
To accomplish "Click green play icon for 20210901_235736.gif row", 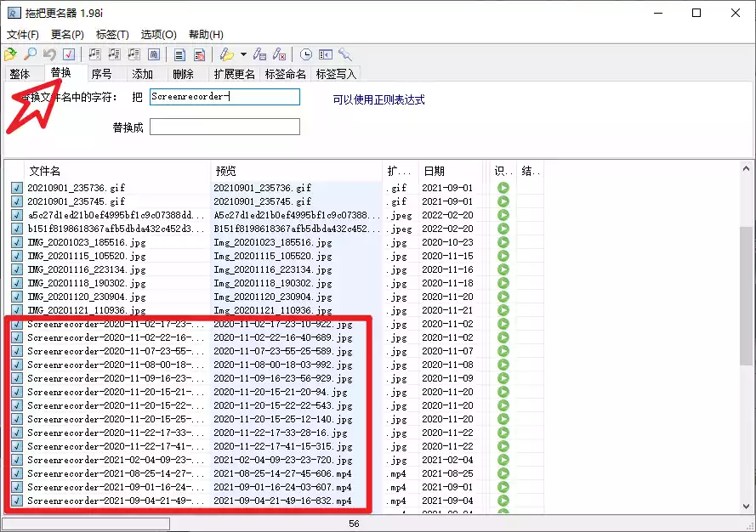I will [x=503, y=188].
